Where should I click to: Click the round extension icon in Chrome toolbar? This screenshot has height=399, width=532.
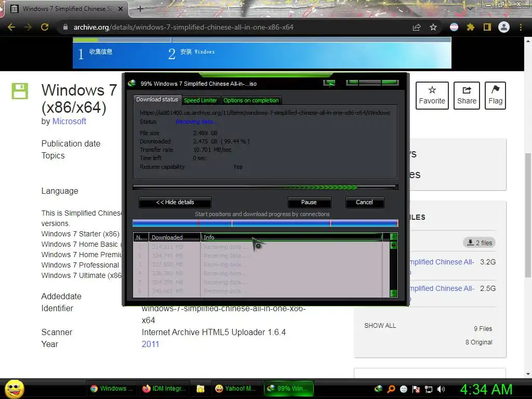pos(454,27)
